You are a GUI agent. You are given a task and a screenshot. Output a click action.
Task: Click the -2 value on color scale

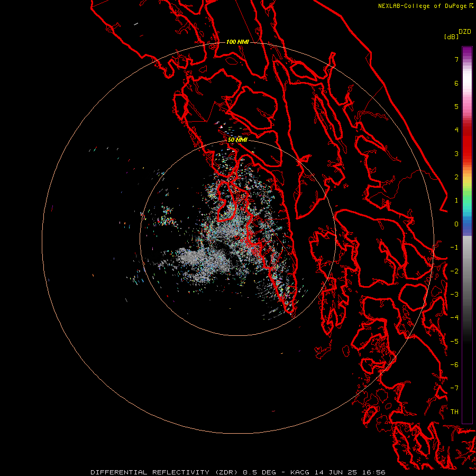click(x=454, y=271)
